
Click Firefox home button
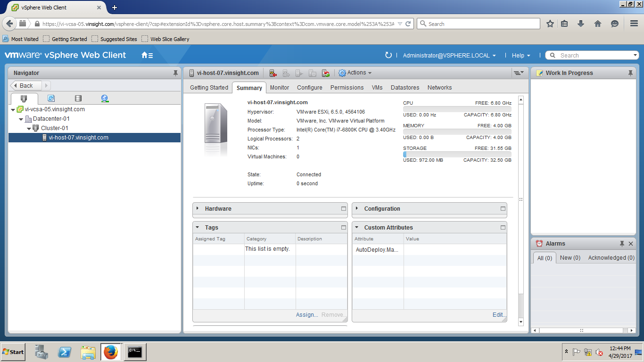point(598,24)
